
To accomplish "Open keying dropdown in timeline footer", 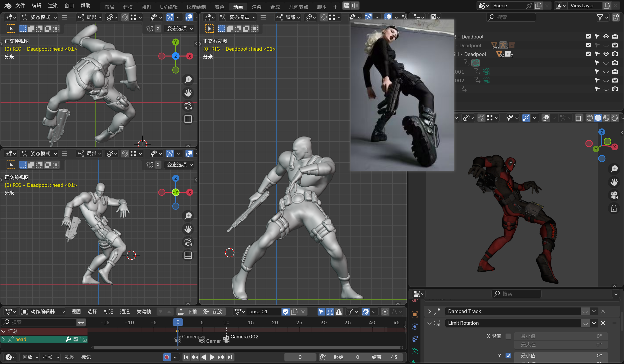I will 51,357.
